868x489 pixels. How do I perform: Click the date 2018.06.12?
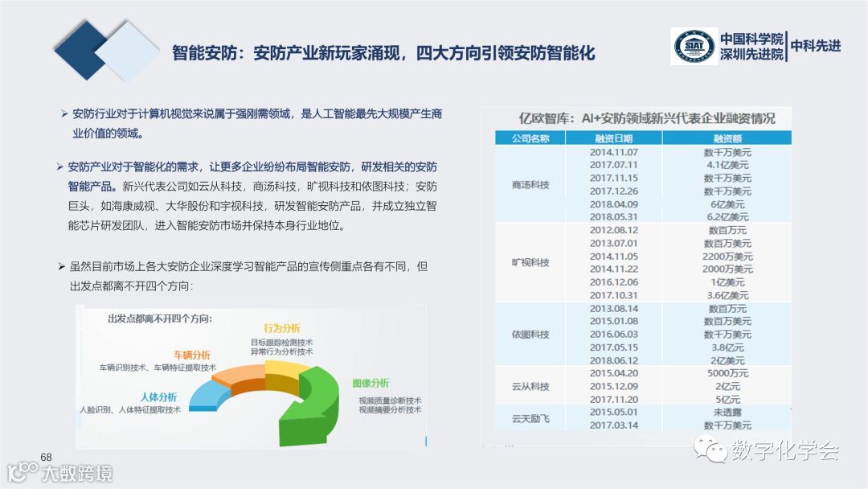click(x=613, y=360)
